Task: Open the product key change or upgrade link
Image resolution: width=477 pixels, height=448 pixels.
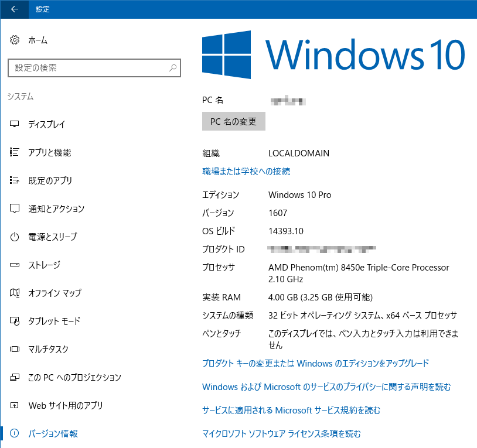Action: (x=315, y=363)
